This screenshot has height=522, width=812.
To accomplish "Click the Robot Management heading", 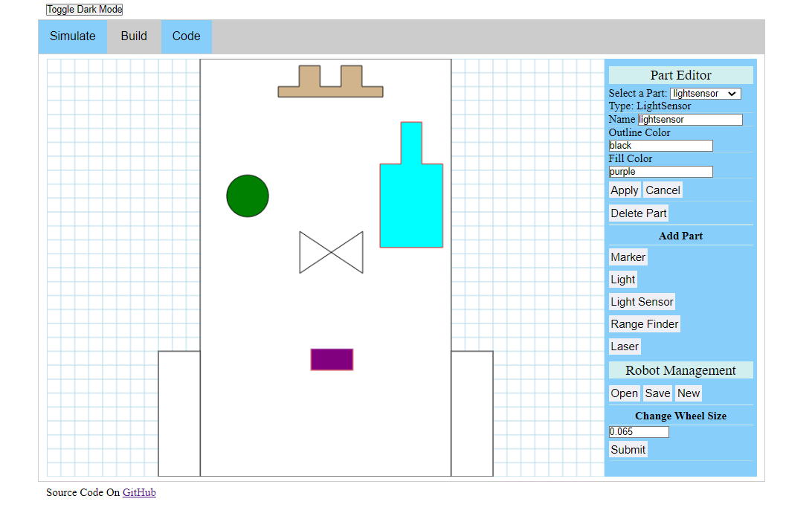I will coord(681,370).
